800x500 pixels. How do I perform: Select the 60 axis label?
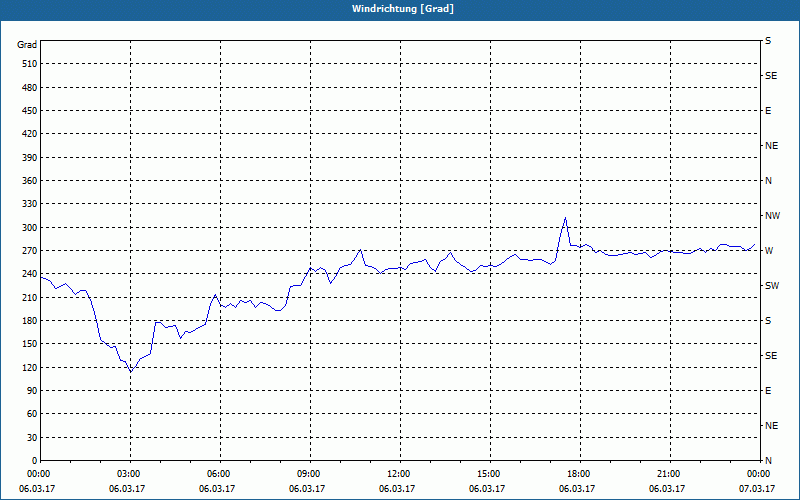(x=32, y=413)
